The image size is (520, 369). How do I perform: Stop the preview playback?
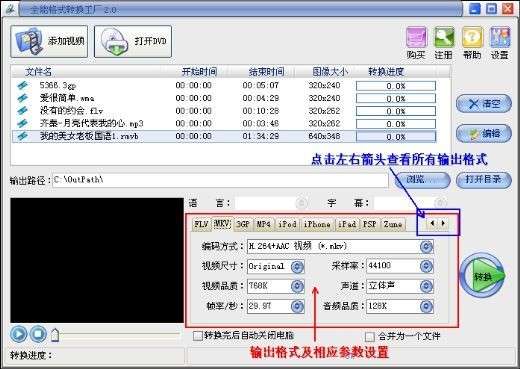click(38, 334)
